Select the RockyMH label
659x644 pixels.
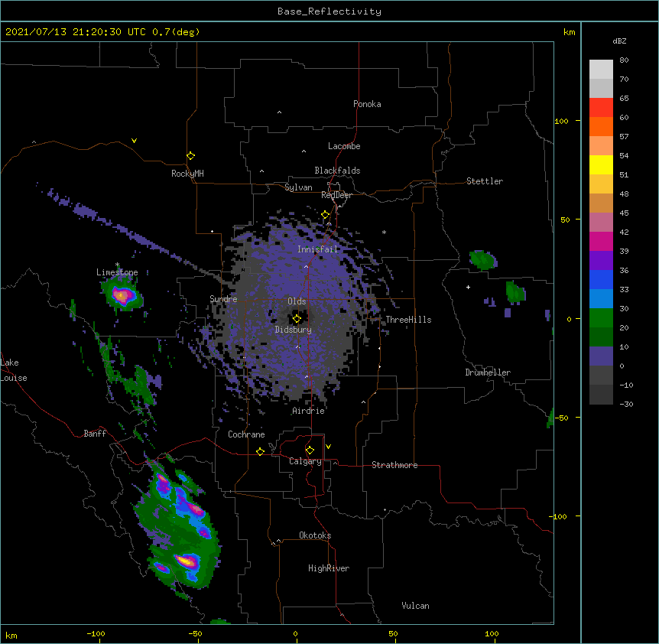187,174
